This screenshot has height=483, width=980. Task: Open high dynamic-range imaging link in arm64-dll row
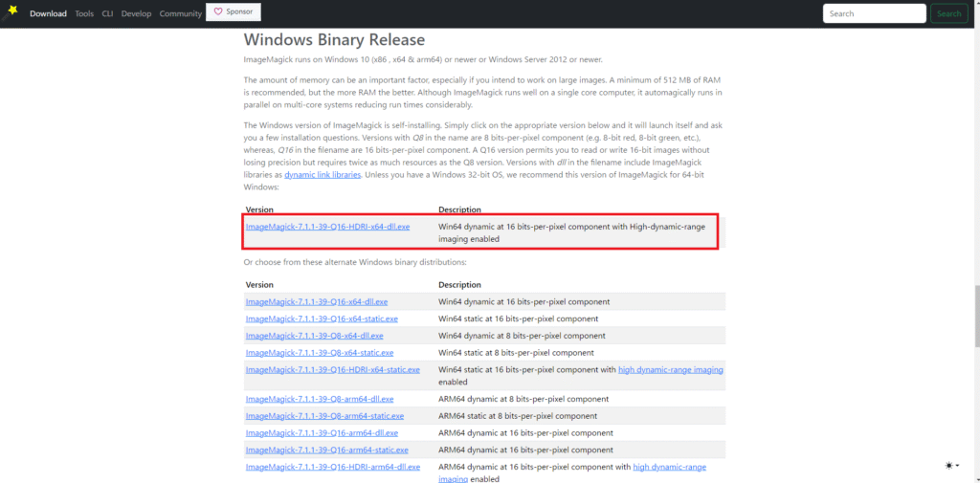point(669,467)
